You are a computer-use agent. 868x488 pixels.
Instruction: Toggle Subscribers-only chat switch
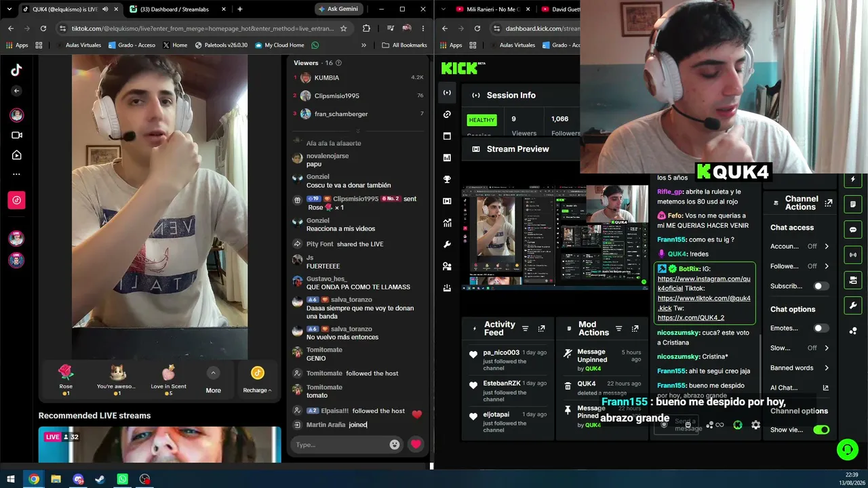coord(821,286)
